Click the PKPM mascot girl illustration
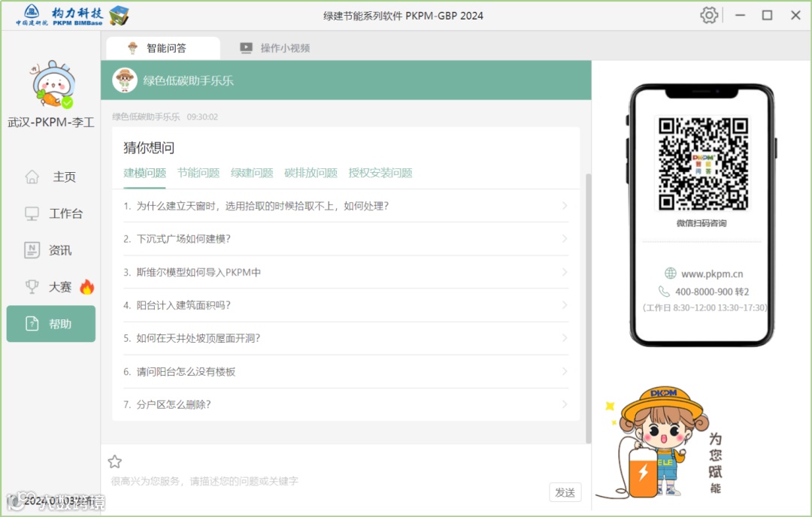 [x=660, y=441]
